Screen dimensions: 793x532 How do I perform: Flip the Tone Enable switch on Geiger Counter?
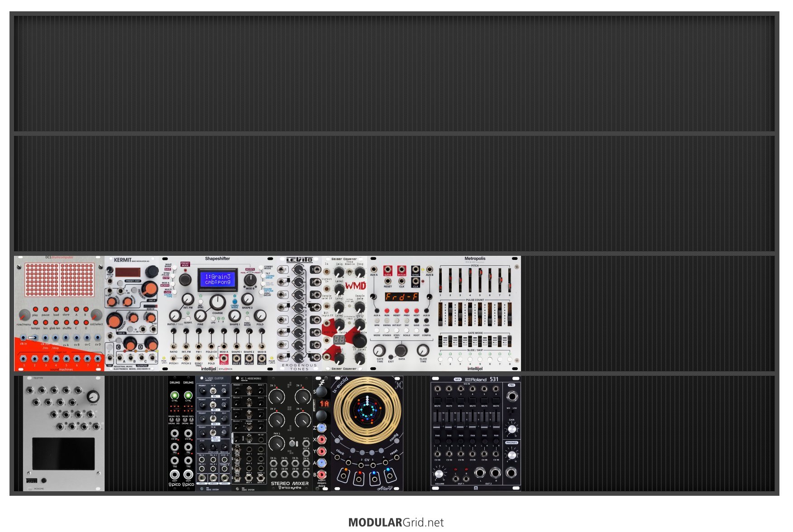coord(349,272)
